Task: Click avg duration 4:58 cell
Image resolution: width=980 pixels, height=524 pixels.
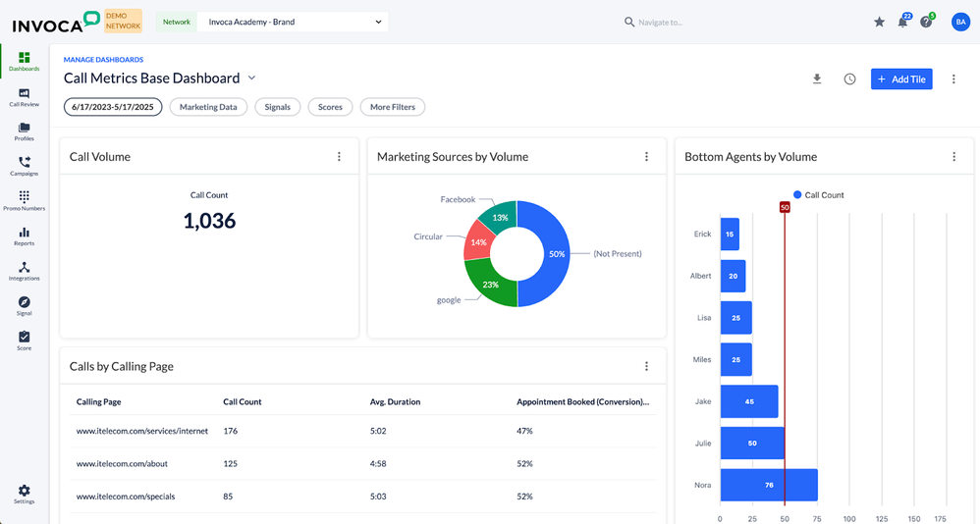Action: (378, 463)
